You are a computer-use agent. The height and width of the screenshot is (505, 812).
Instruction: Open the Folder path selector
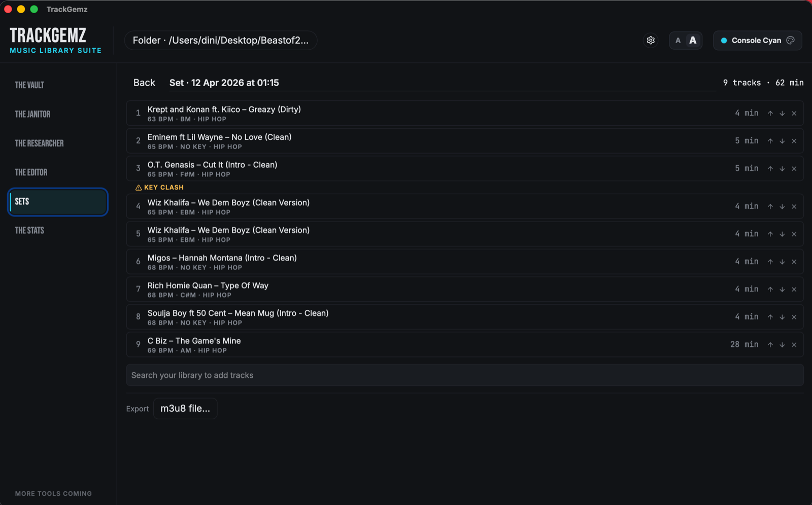point(221,41)
